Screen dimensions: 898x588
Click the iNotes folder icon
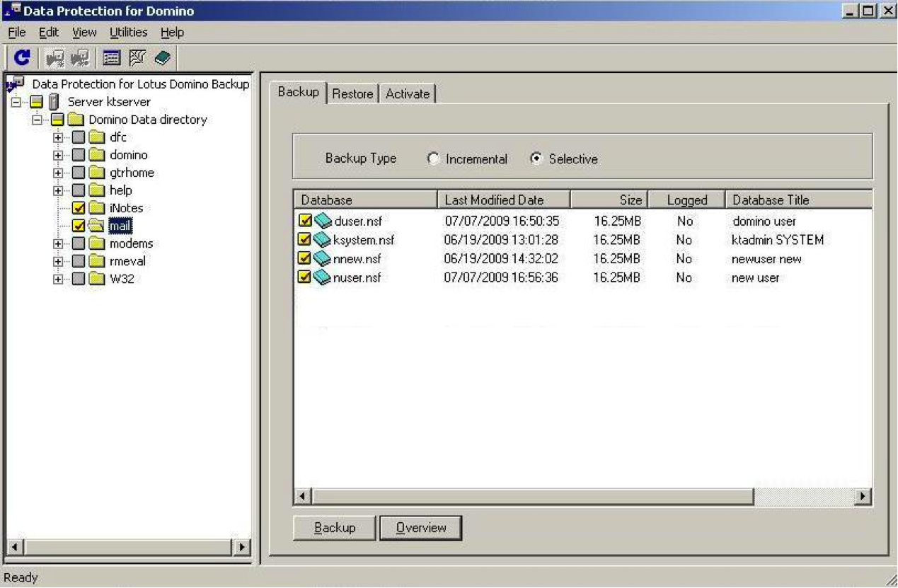click(97, 208)
